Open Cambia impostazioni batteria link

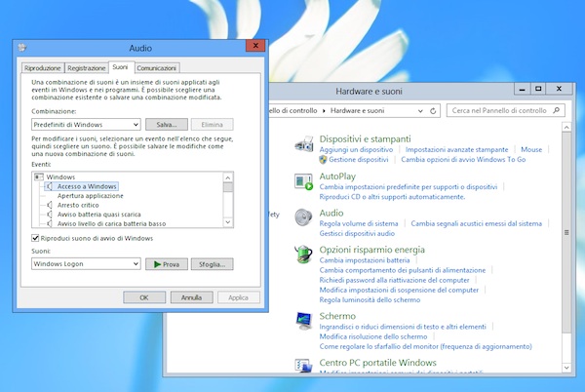coord(365,260)
